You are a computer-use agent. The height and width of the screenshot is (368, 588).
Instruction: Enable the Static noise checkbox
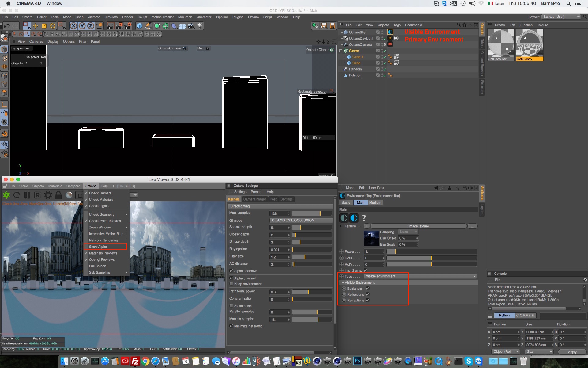(232, 306)
